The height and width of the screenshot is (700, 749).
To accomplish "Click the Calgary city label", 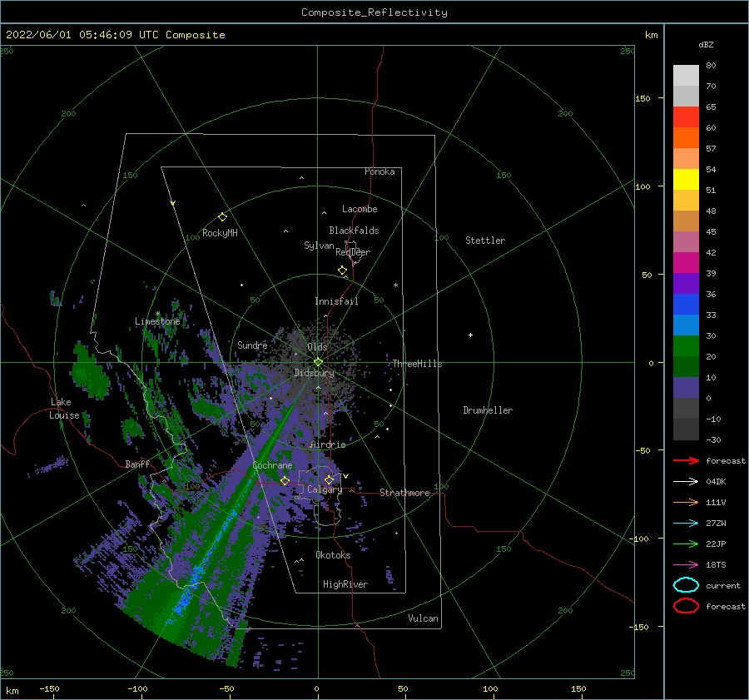I will pyautogui.click(x=325, y=489).
